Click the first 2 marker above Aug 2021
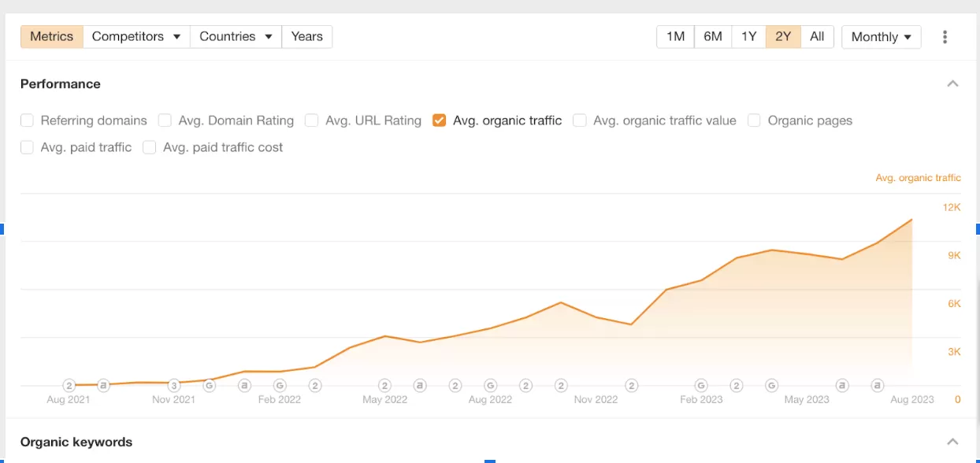 [x=69, y=386]
